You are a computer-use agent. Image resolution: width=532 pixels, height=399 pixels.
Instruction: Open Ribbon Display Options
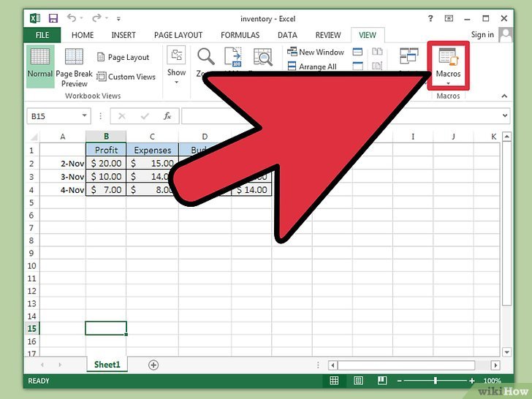point(449,18)
